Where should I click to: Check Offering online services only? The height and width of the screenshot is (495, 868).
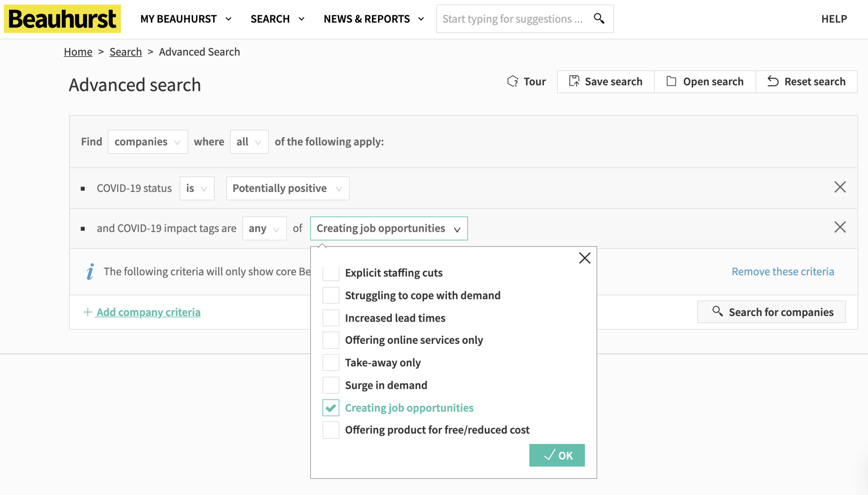tap(331, 340)
